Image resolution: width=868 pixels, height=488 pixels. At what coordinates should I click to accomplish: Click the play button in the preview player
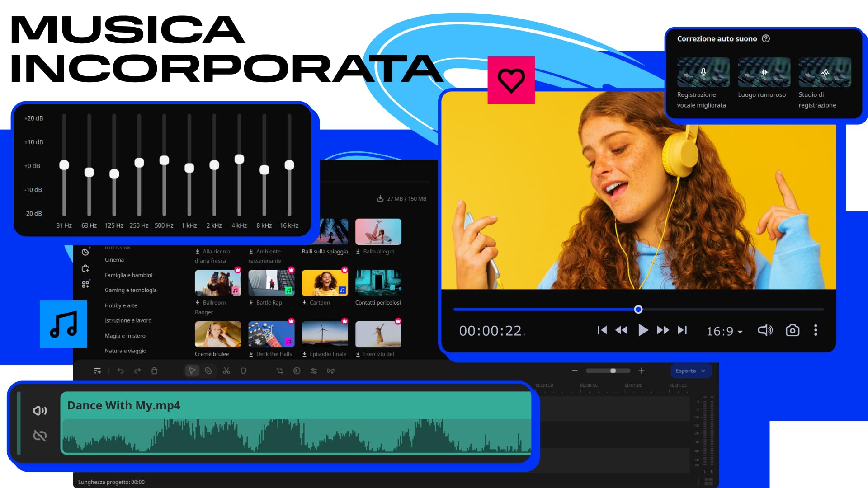point(643,330)
